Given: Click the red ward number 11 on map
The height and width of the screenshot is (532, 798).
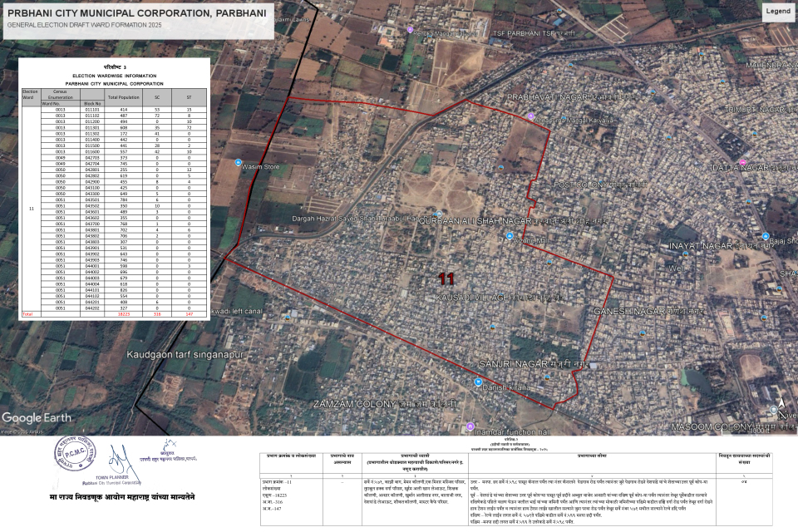Looking at the screenshot, I should [446, 278].
